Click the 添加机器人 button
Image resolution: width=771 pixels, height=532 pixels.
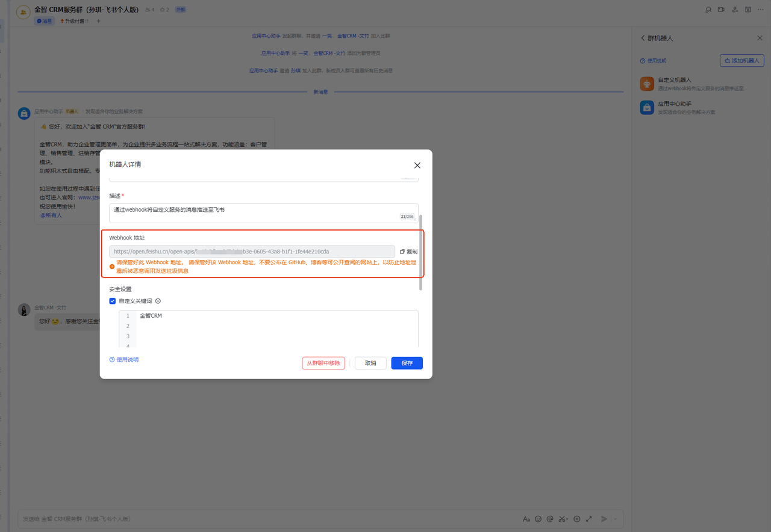(742, 61)
